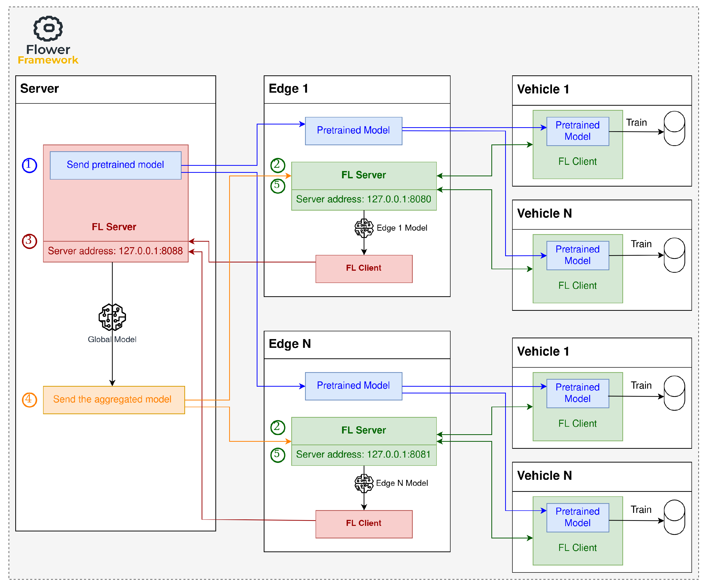Viewport: 706px width, 588px height.
Task: Select Pretrained Model box inside Edge N panel
Action: (354, 386)
